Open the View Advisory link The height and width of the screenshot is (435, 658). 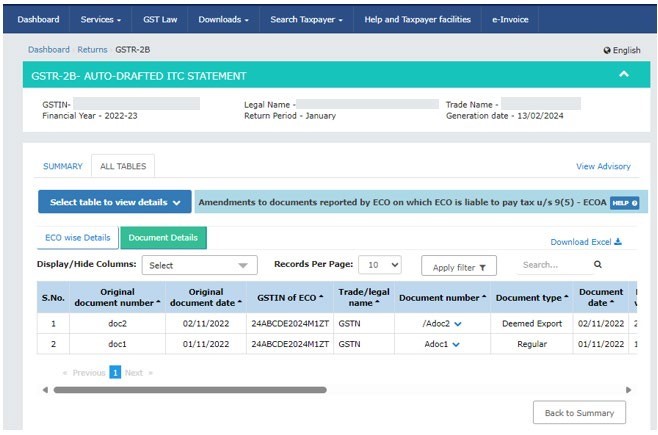(603, 167)
